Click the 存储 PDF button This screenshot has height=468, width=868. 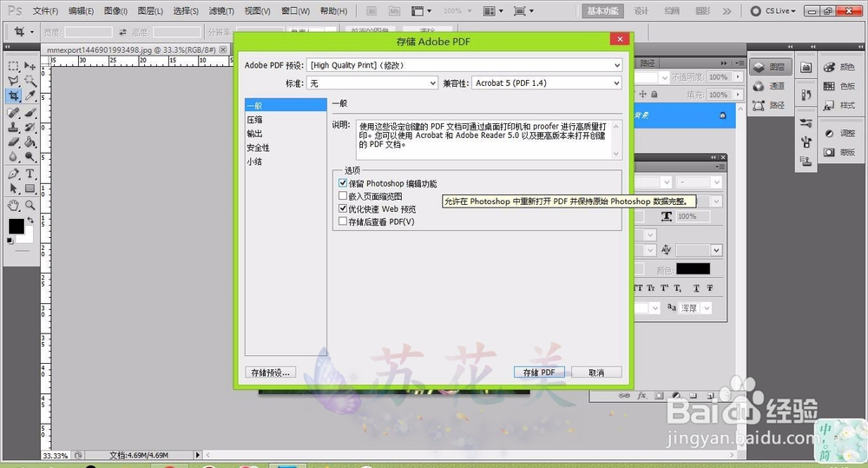(539, 372)
